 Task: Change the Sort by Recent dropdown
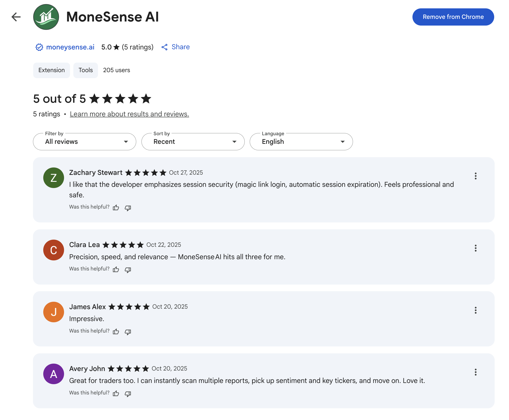pyautogui.click(x=192, y=141)
